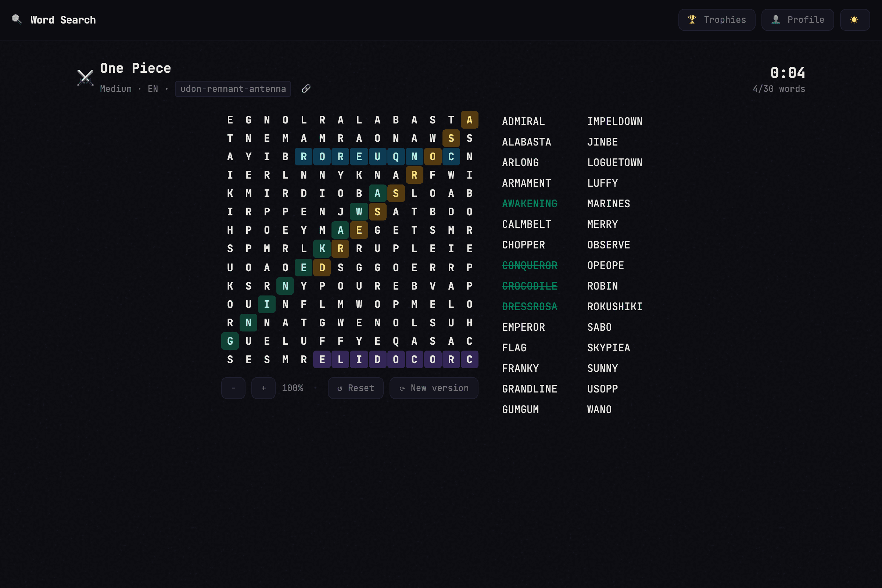Click the highlighted Q cell in ROREUQNOC row
Screen dimensions: 882x588
(x=396, y=157)
